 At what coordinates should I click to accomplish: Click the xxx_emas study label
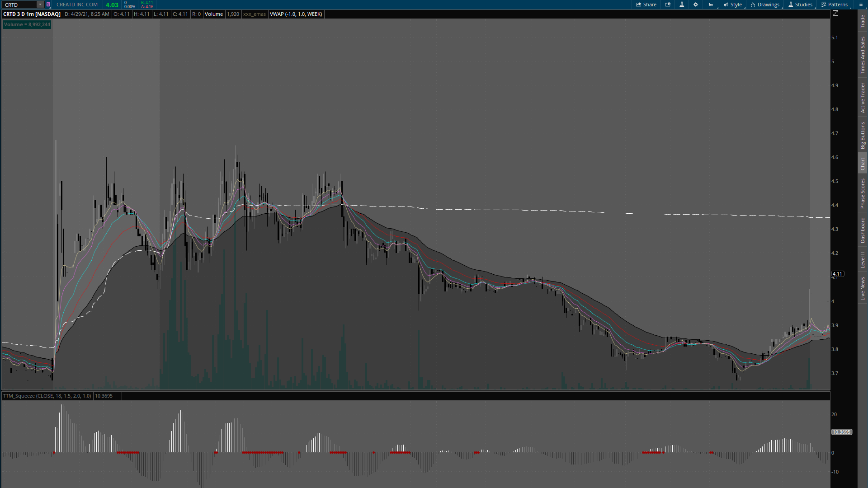click(255, 14)
